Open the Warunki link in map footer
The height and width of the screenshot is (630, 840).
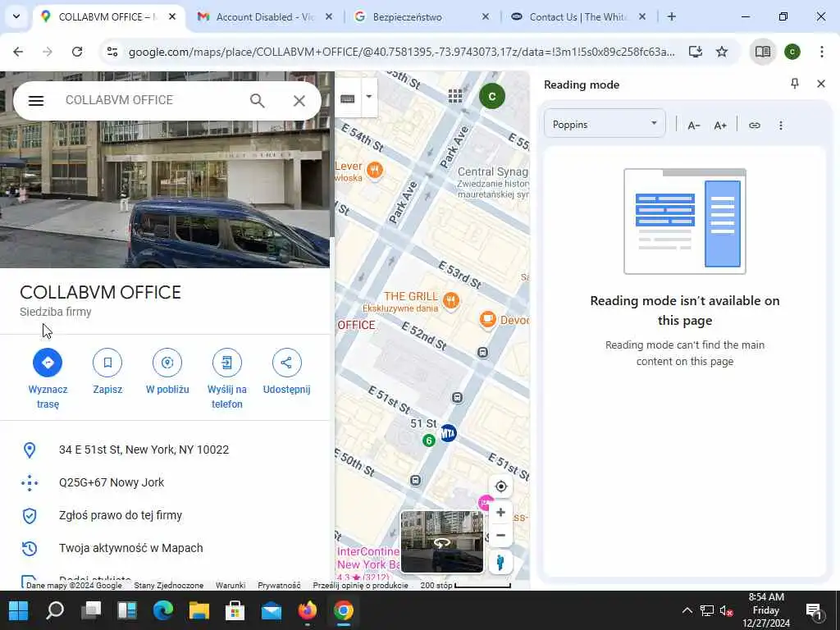click(x=231, y=586)
